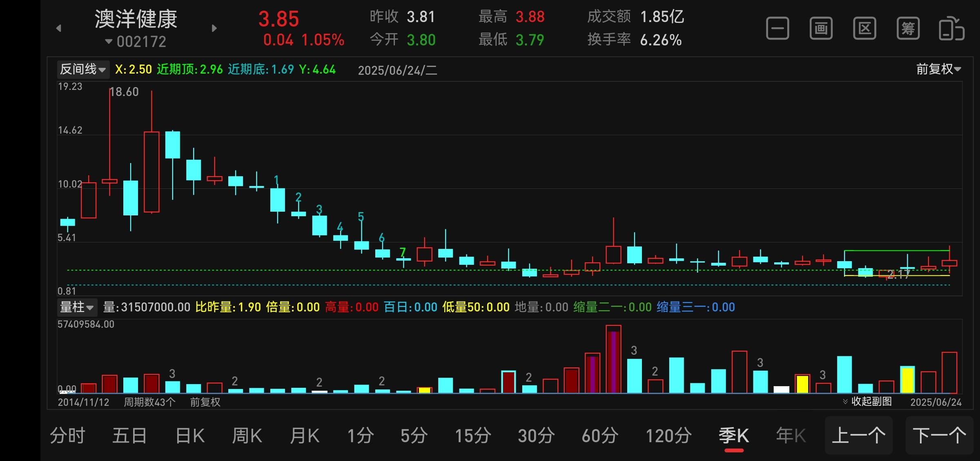This screenshot has height=461, width=980.
Task: Click the 区 interval statistics icon
Action: [864, 29]
